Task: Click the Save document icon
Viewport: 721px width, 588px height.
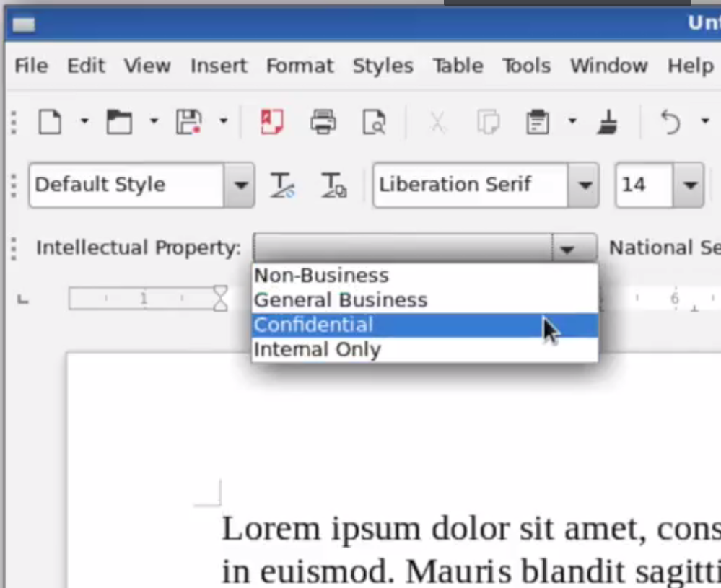Action: pos(188,123)
